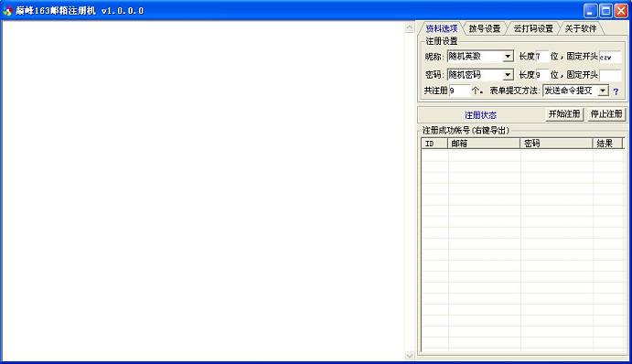
Task: Expand the 昵称 type dropdown
Action: 508,57
